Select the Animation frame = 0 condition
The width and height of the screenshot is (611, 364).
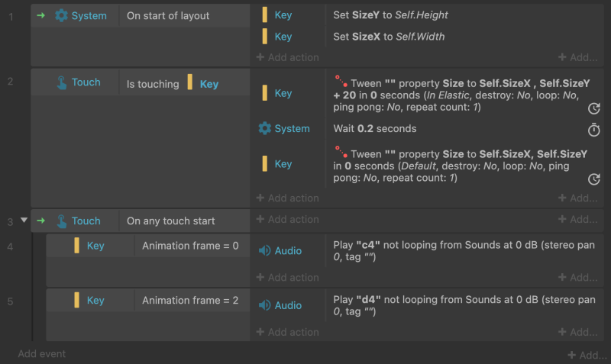click(x=190, y=246)
